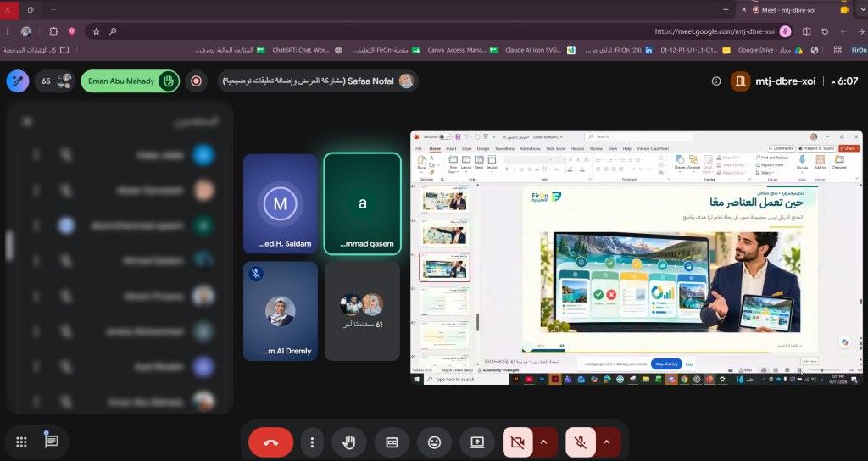The image size is (868, 461).
Task: Click the meeting code mtj-dbre-xoi
Action: (x=785, y=81)
